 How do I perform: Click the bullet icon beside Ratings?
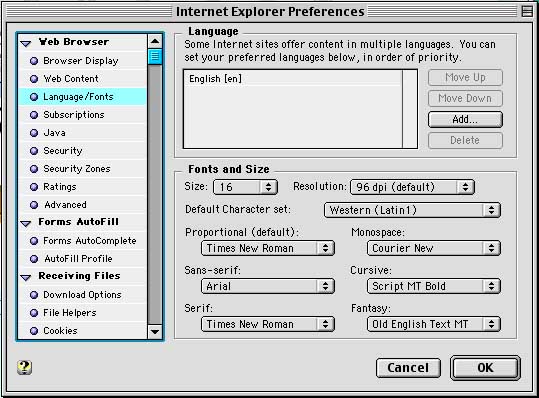tap(34, 187)
